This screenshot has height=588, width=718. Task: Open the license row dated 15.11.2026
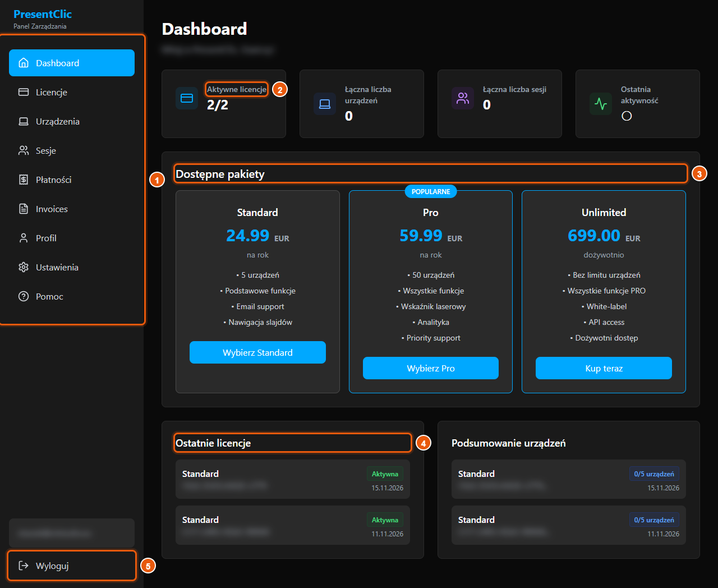coord(293,480)
